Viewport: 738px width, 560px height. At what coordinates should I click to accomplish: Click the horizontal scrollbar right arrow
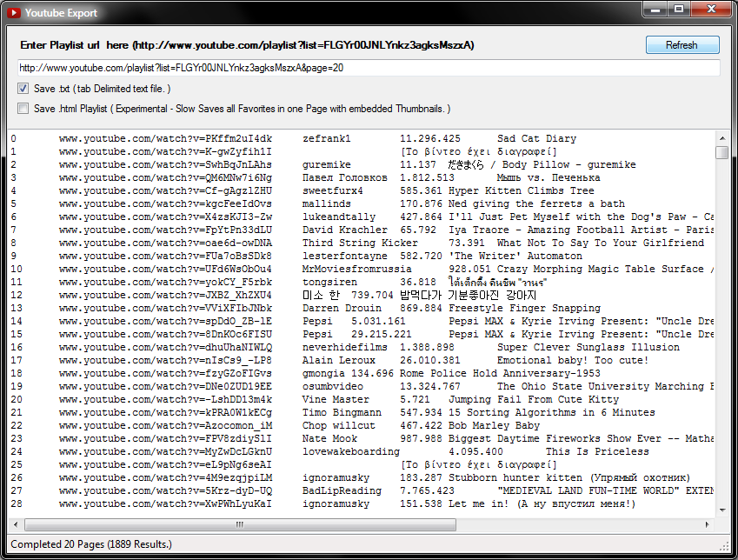click(x=707, y=524)
